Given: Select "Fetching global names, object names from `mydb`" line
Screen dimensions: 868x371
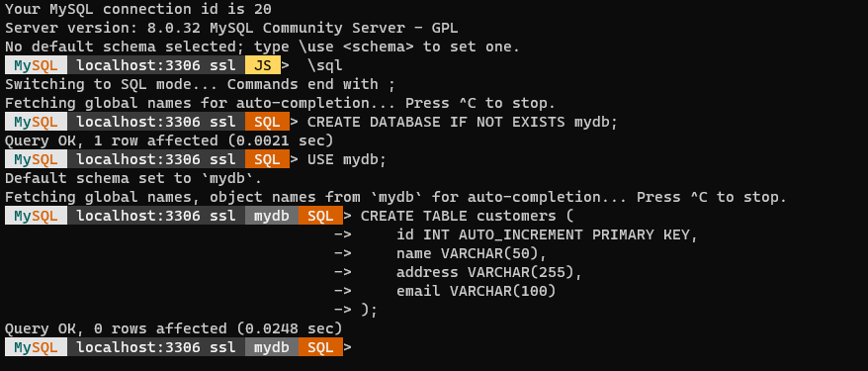Looking at the screenshot, I should (x=395, y=197).
